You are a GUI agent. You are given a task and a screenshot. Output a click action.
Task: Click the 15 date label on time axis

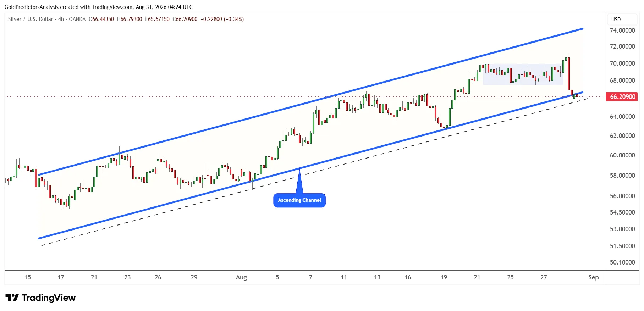point(28,277)
